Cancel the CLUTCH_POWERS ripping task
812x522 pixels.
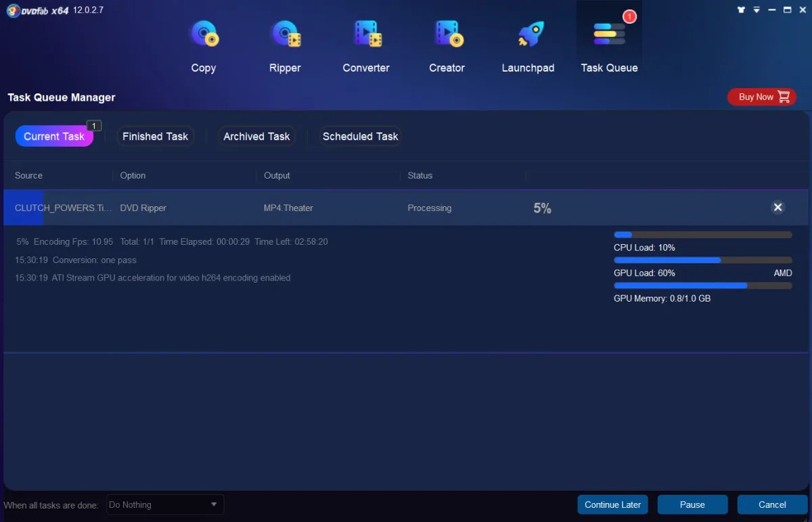pos(777,208)
